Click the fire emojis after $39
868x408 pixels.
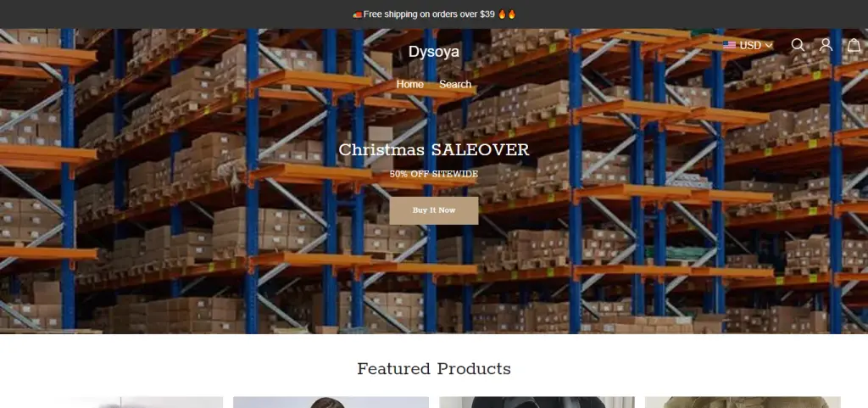507,14
